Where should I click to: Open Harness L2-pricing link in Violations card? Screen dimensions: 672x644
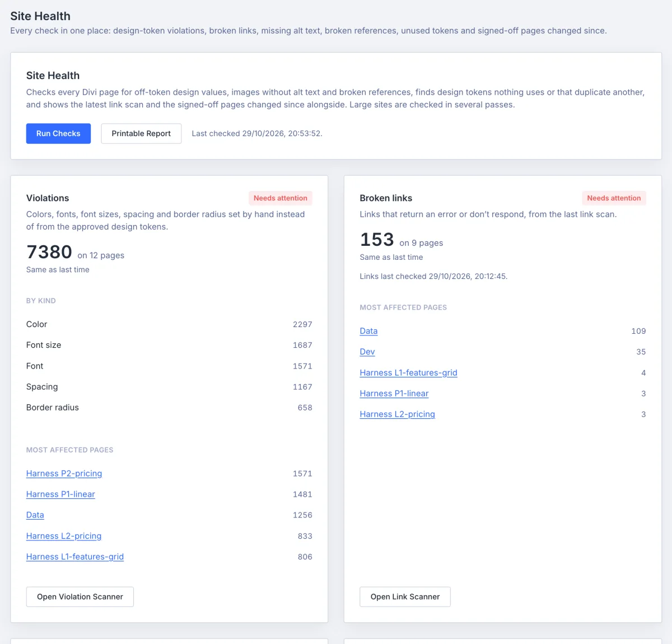click(64, 536)
